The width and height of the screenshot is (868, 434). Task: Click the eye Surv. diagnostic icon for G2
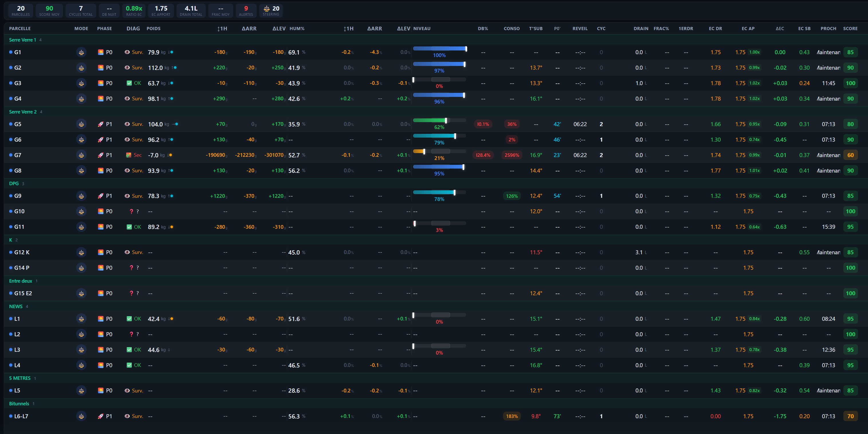127,68
